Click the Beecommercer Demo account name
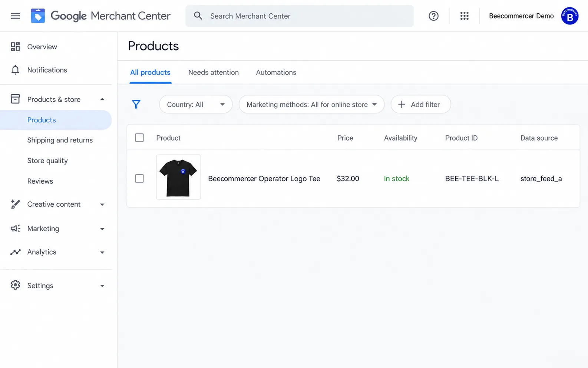Screen dimensions: 588x368 coord(521,16)
